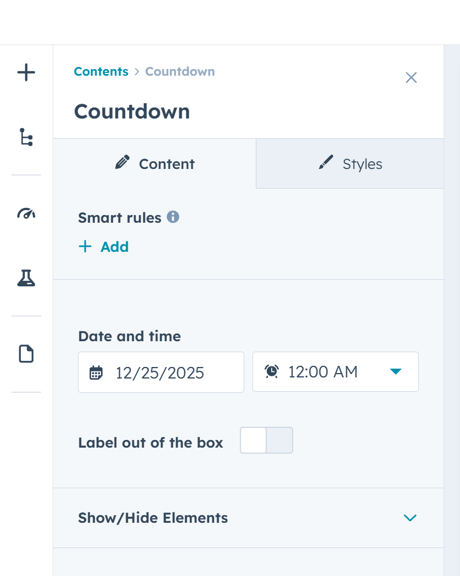Open the Contents tree icon in the sidebar
Image resolution: width=460 pixels, height=576 pixels.
[26, 137]
